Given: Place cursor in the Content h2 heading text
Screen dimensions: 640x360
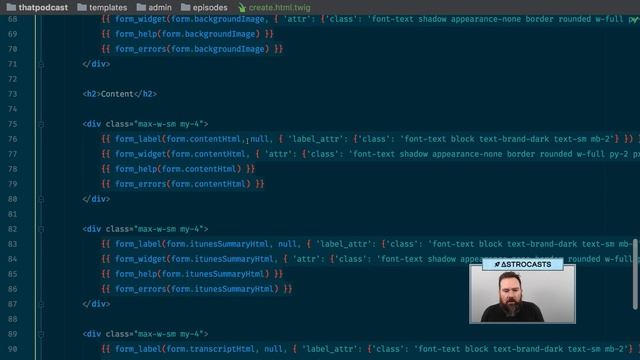Looking at the screenshot, I should 117,94.
